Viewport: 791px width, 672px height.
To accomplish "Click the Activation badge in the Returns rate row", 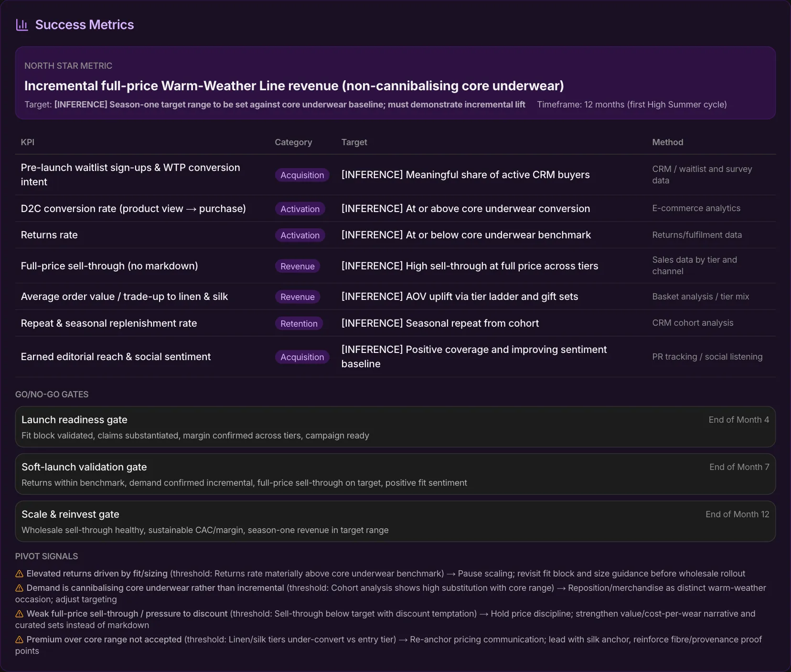I will (x=300, y=235).
